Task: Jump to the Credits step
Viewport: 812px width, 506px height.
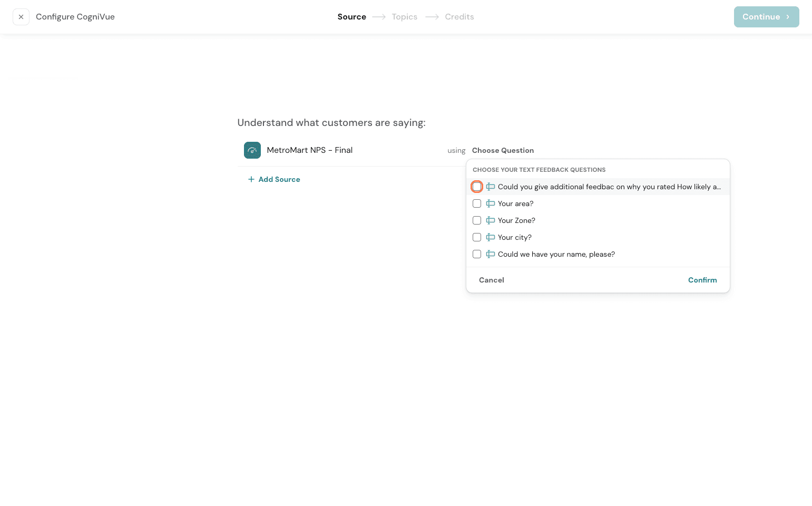Action: 459,17
